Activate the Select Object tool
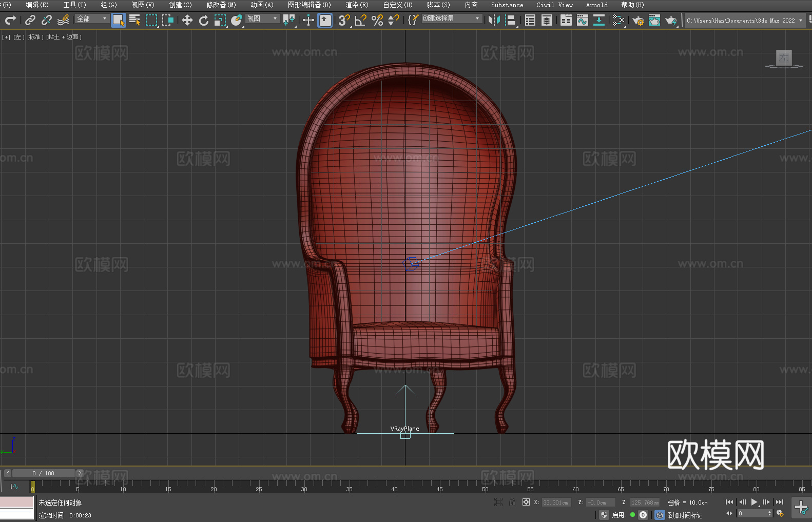Viewport: 812px width, 522px height. coord(119,20)
